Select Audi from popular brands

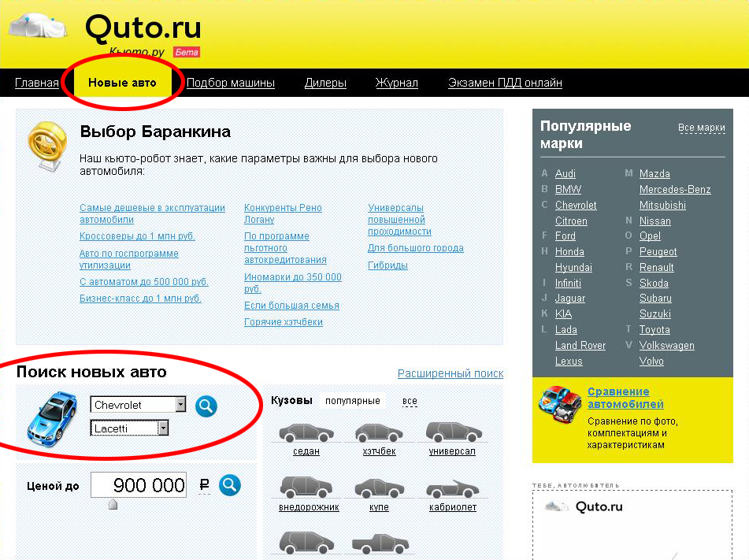pyautogui.click(x=565, y=173)
